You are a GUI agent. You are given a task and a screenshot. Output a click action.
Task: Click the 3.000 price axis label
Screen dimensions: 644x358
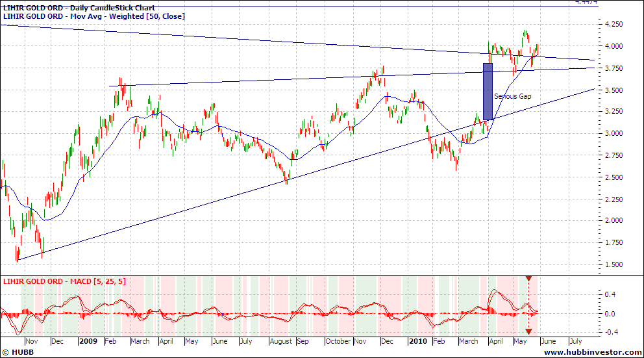point(614,133)
